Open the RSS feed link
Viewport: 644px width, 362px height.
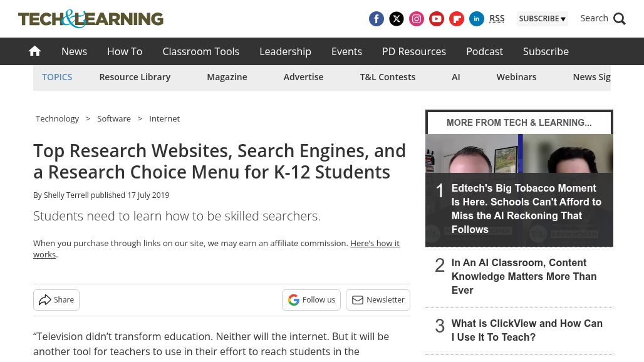[497, 18]
